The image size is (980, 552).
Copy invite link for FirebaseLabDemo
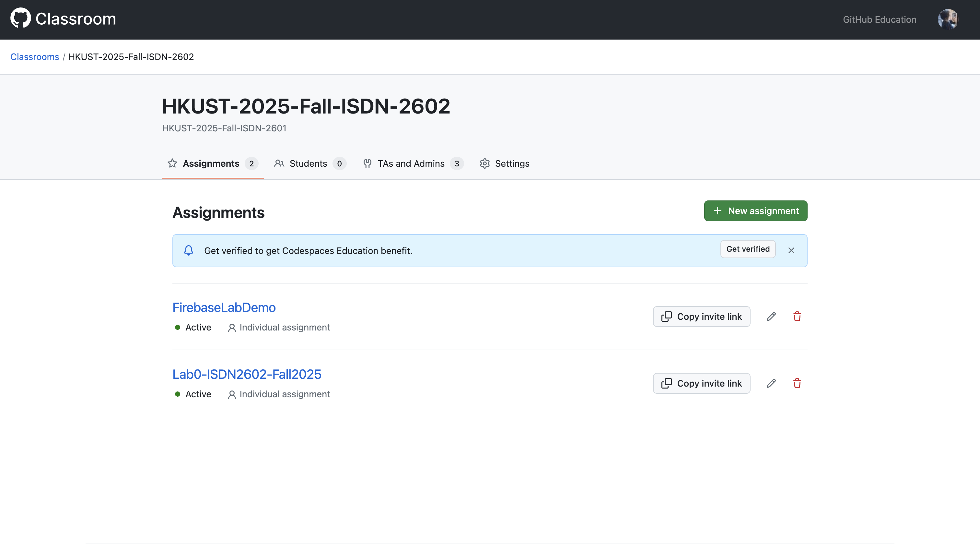click(701, 316)
